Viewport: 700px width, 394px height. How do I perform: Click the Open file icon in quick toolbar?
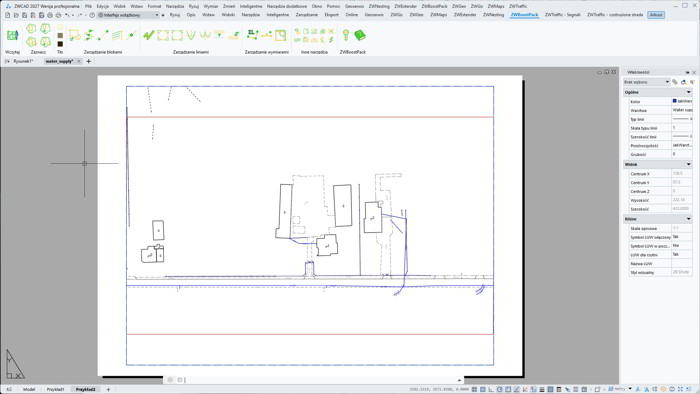click(16, 15)
